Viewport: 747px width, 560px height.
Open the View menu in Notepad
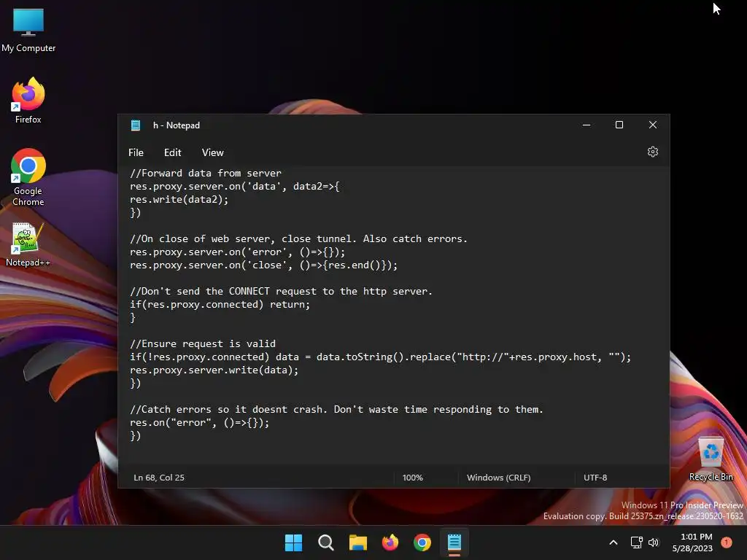(212, 152)
